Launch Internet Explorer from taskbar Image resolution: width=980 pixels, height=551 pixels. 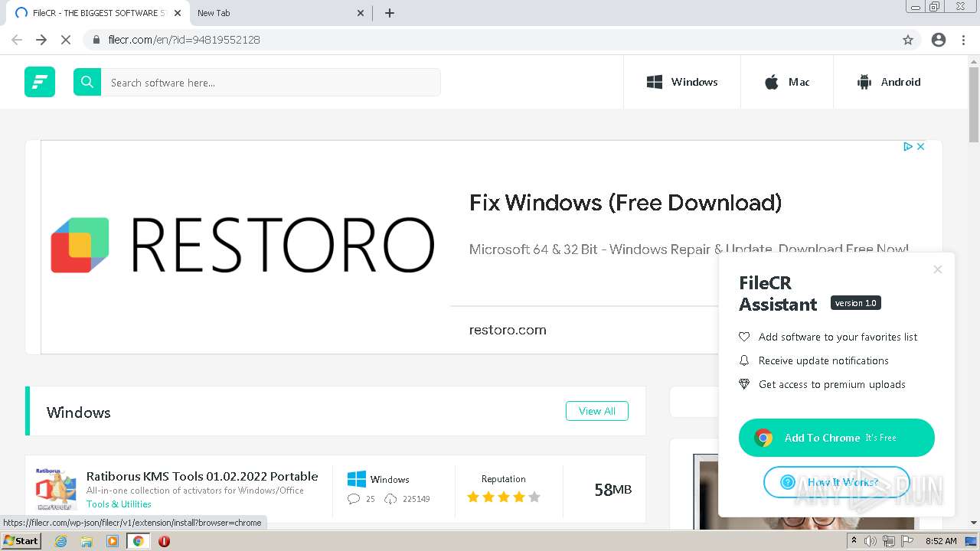pos(60,541)
